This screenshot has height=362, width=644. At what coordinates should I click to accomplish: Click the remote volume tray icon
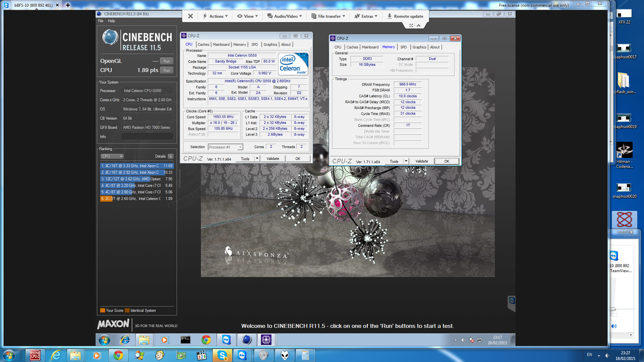click(x=464, y=340)
